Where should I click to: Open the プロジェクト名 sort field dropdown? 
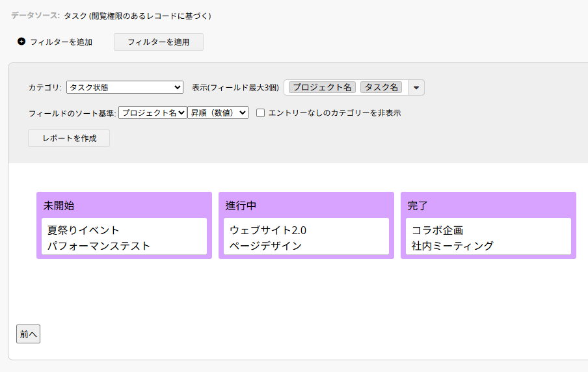click(153, 113)
